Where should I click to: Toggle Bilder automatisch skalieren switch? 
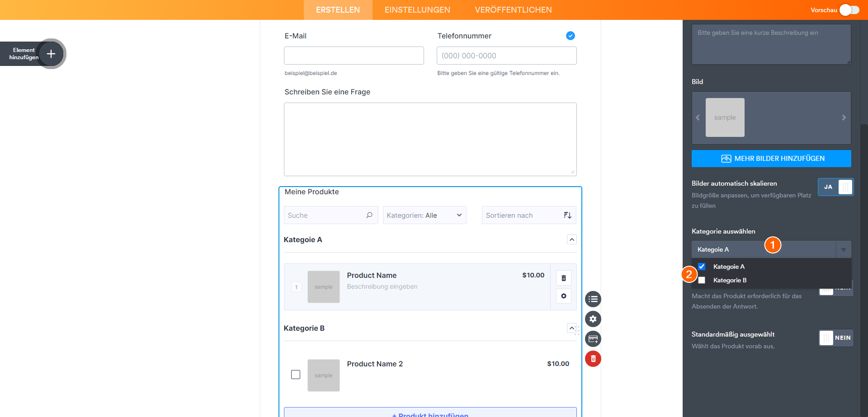point(836,187)
